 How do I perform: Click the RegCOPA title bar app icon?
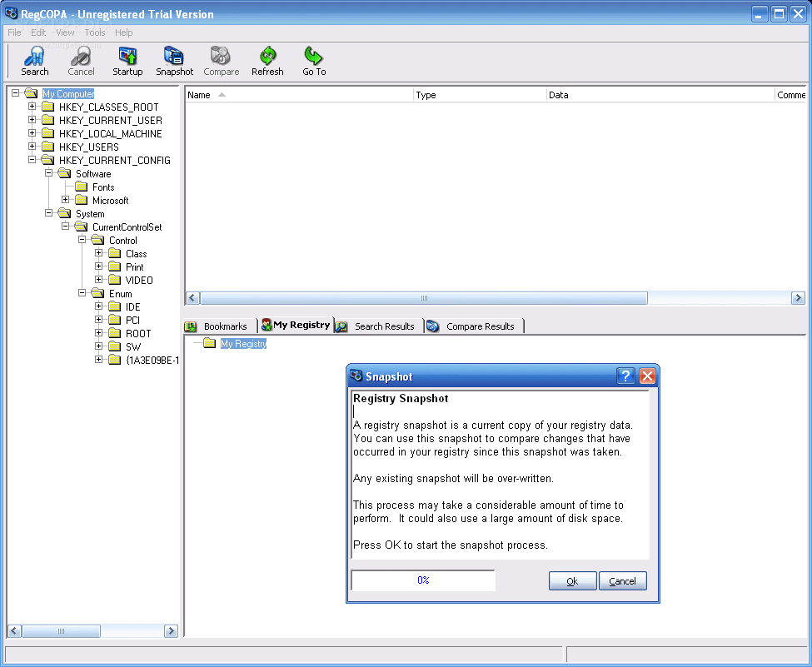tap(11, 13)
